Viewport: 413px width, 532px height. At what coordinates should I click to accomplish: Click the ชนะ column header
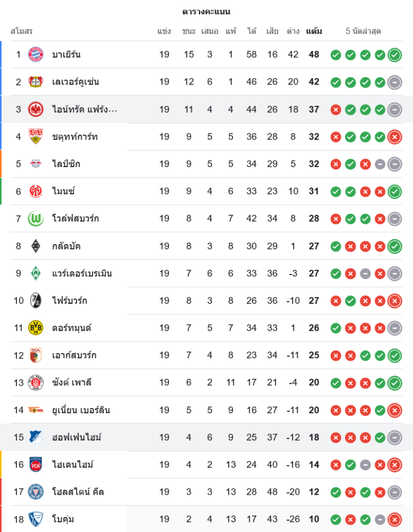point(188,31)
